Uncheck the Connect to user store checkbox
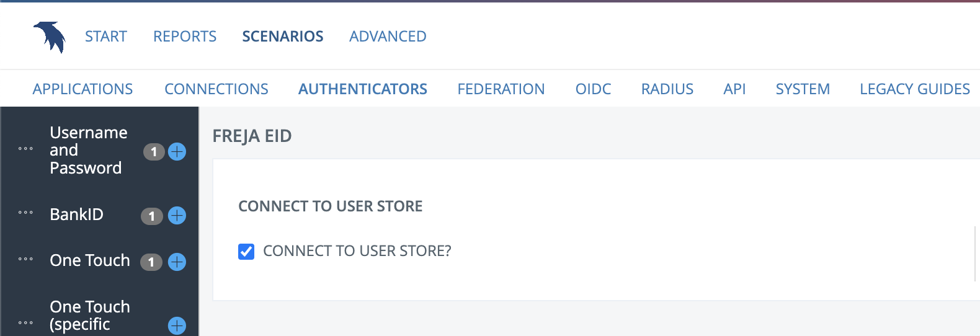980x336 pixels. tap(246, 251)
